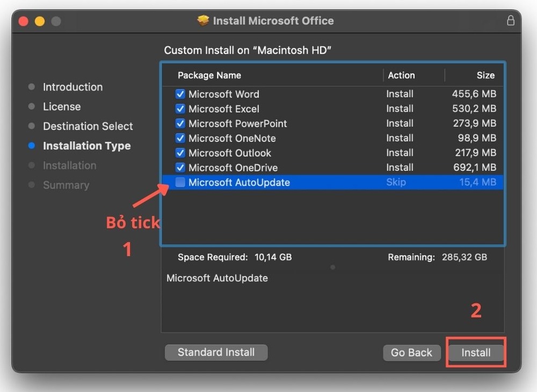
Task: Click the Size column header
Action: coord(485,75)
